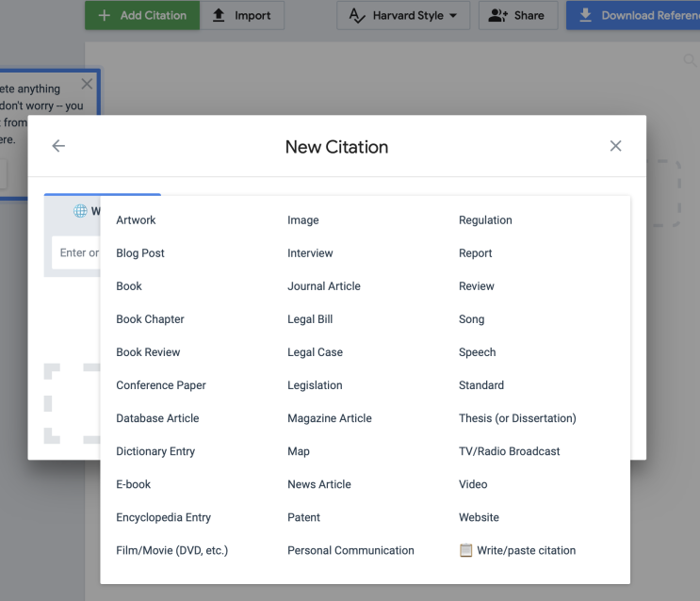
Task: Select Map source type
Action: [299, 451]
